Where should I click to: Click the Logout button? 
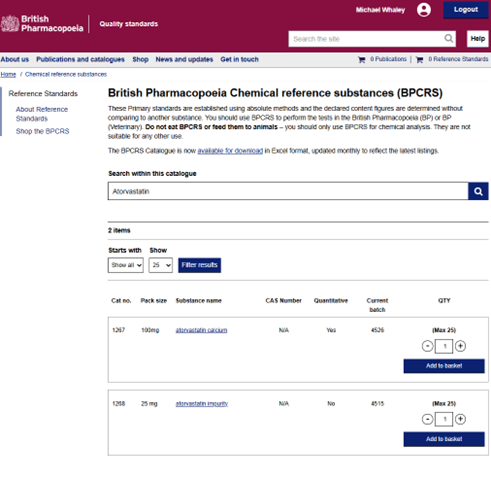[x=466, y=10]
